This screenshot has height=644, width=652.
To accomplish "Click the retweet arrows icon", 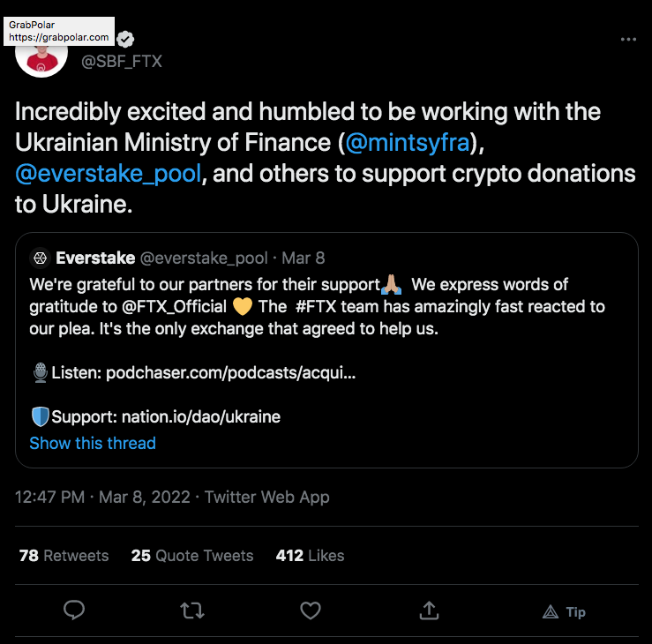I will click(192, 610).
